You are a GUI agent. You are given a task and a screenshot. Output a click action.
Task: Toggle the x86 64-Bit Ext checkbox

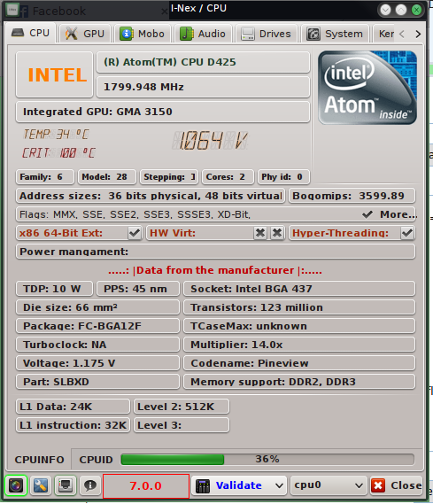click(x=135, y=233)
